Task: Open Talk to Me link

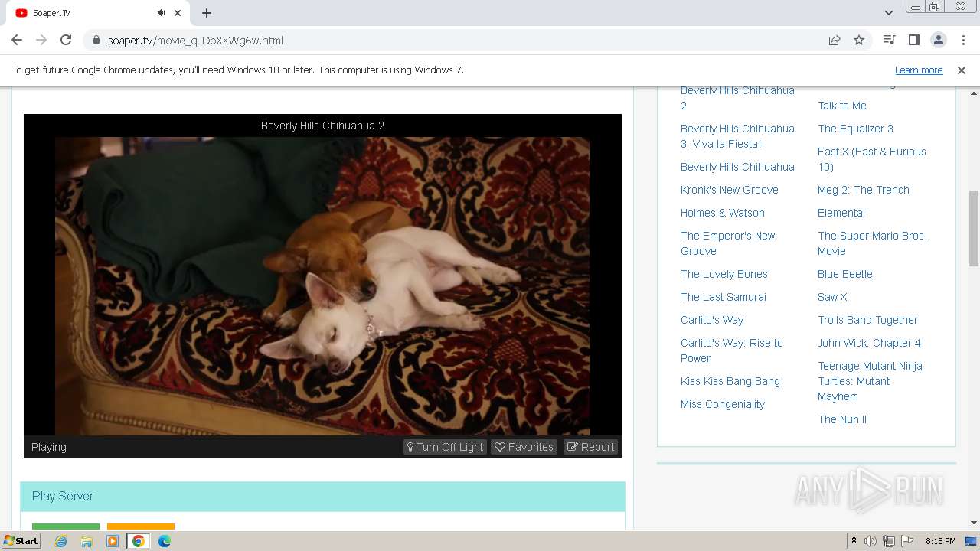Action: click(x=842, y=106)
